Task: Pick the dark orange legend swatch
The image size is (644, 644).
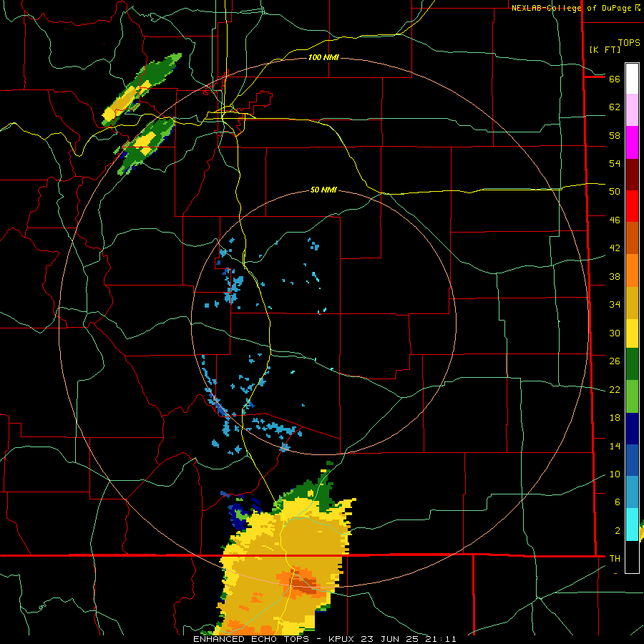Action: 632,238
